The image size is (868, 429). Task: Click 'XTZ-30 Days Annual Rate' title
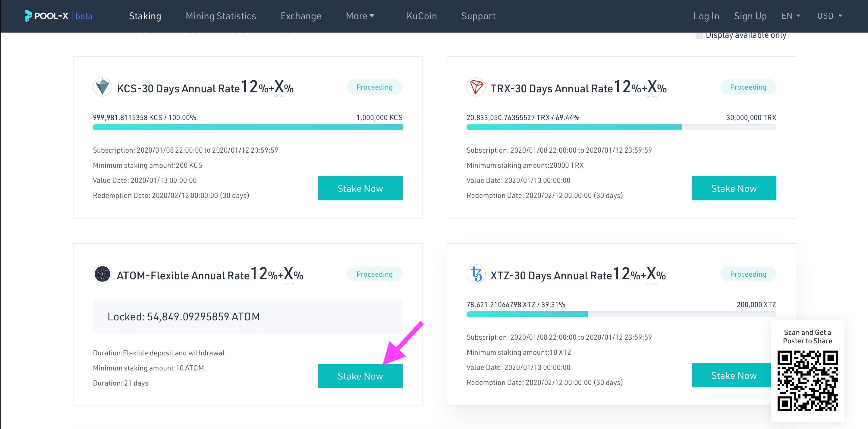551,275
